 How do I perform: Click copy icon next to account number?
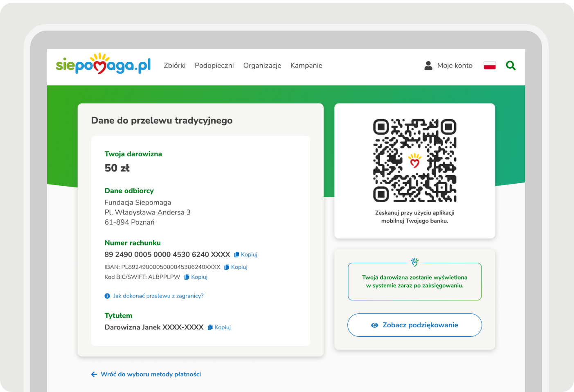click(x=236, y=255)
